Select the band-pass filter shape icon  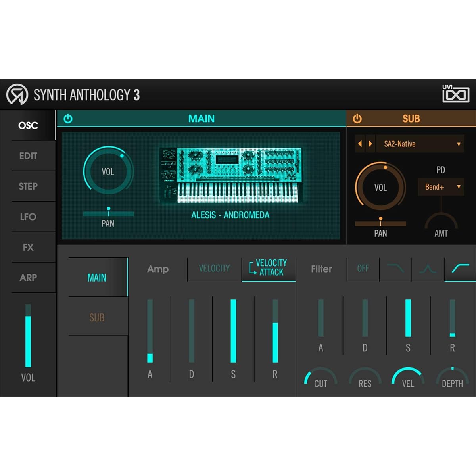click(x=428, y=269)
